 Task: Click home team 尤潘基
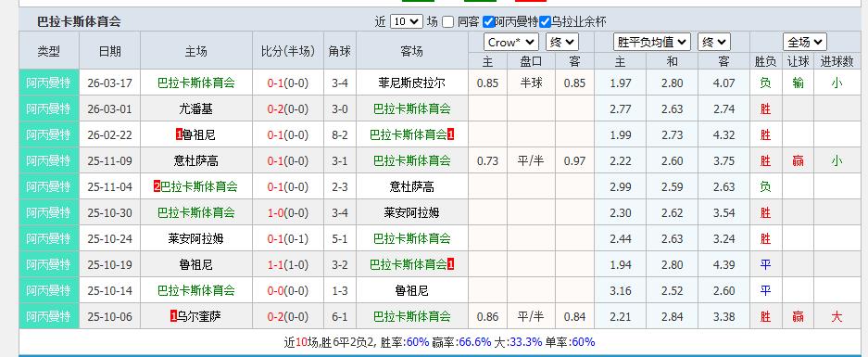(x=196, y=108)
